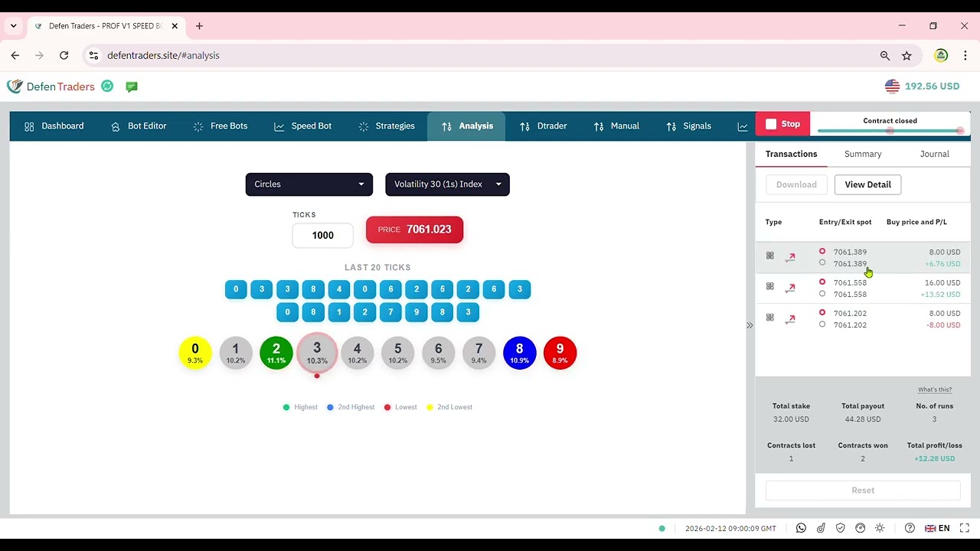Click the TICKS input field showing 1000
The image size is (980, 551).
pyautogui.click(x=323, y=236)
